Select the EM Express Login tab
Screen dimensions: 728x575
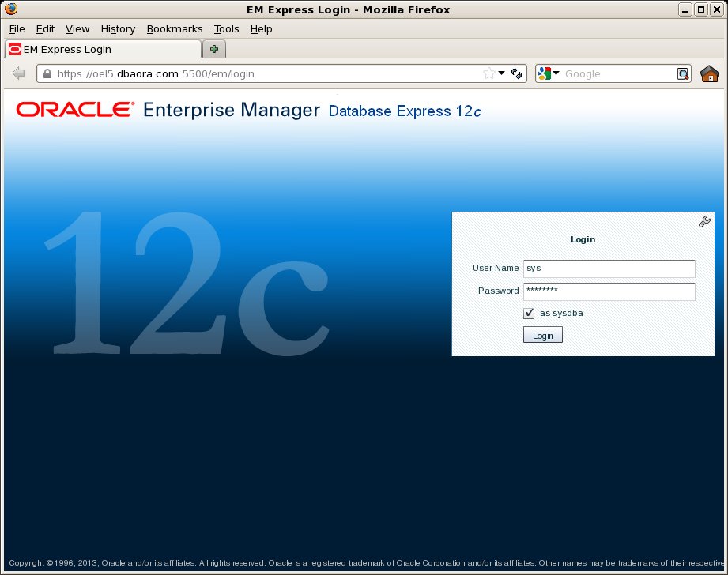coord(103,49)
